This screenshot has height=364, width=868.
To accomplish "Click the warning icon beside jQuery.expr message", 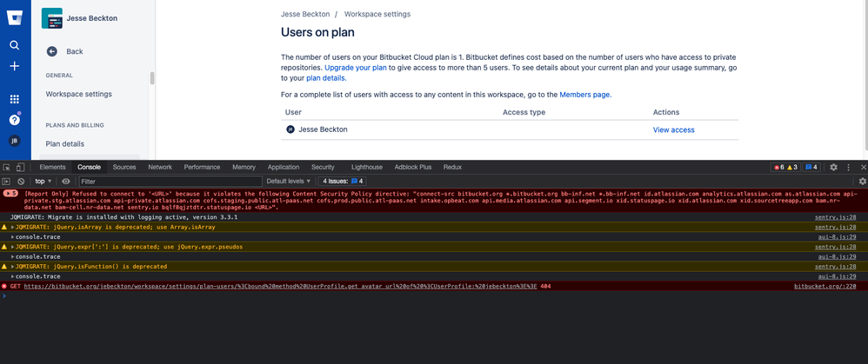I will coord(4,247).
